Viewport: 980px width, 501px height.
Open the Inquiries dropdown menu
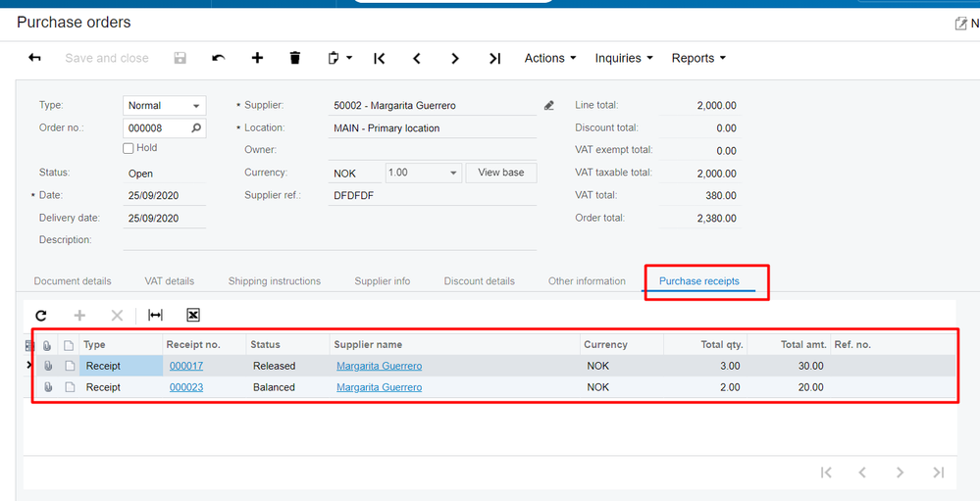pyautogui.click(x=624, y=59)
